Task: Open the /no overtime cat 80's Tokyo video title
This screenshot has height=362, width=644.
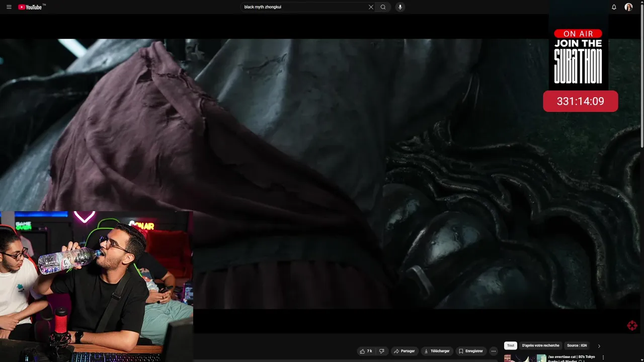Action: click(572, 358)
